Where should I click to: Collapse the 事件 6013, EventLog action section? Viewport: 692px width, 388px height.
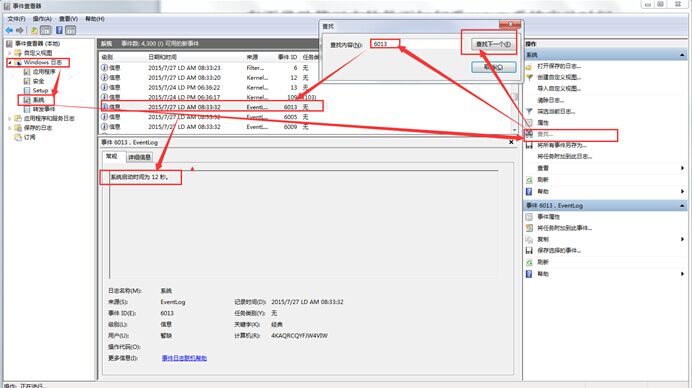tap(682, 206)
